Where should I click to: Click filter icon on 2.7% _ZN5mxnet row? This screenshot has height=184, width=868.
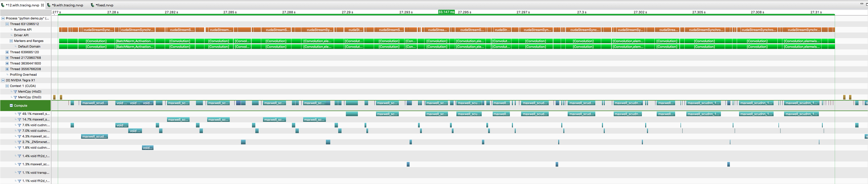[19, 142]
